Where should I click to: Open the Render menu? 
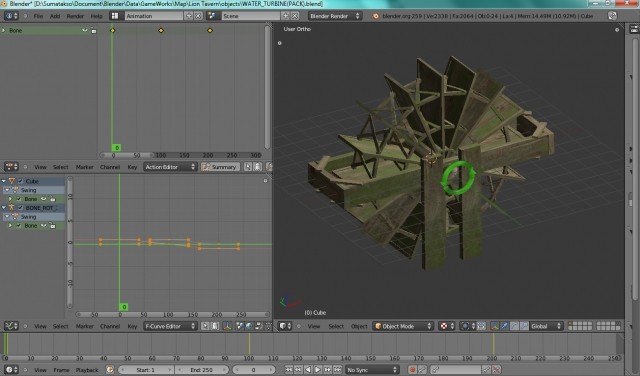(x=75, y=16)
